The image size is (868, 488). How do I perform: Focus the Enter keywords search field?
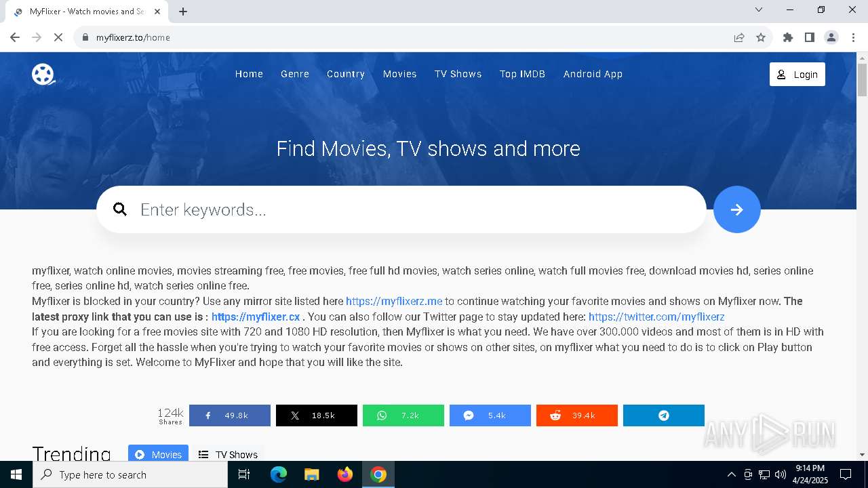click(401, 209)
